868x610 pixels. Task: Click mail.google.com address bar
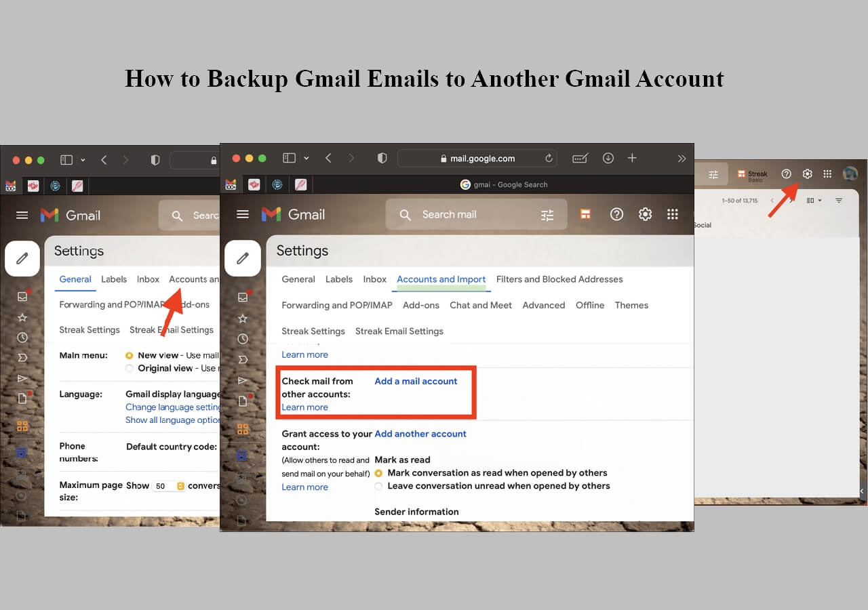click(477, 158)
